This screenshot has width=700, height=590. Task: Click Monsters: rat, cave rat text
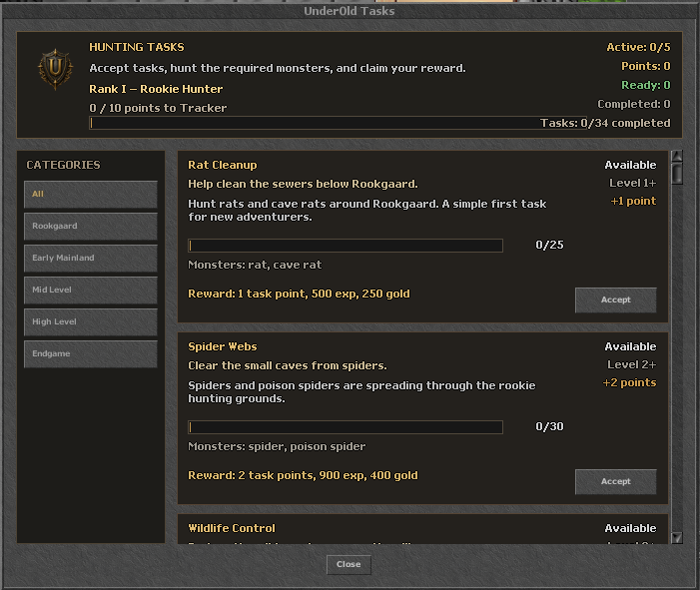255,266
